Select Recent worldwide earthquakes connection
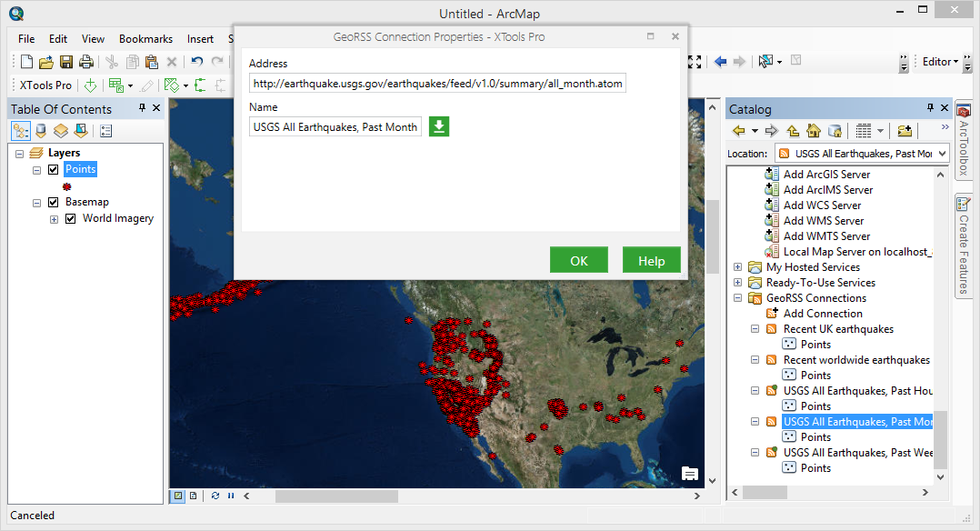 click(856, 360)
